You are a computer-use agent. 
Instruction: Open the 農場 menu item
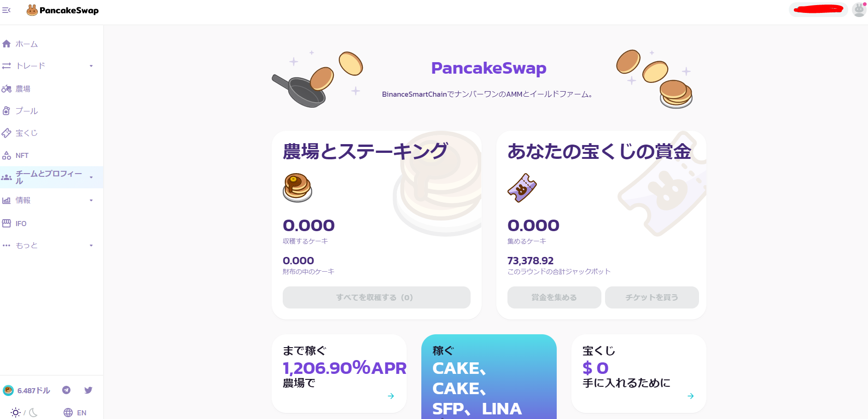point(23,89)
